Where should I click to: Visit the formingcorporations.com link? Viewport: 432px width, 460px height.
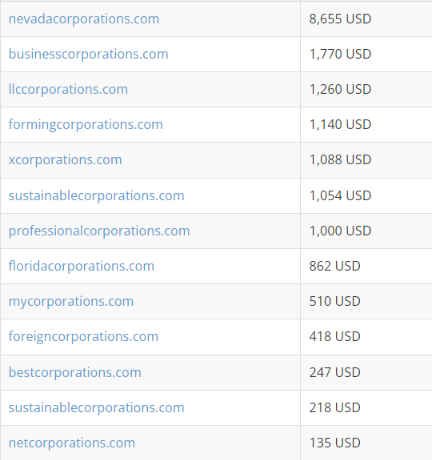point(86,125)
